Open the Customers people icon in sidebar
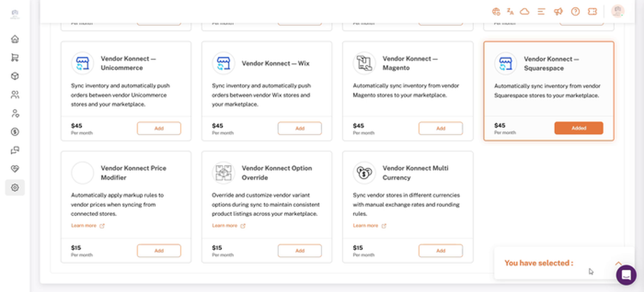Image resolution: width=644 pixels, height=292 pixels. point(15,95)
